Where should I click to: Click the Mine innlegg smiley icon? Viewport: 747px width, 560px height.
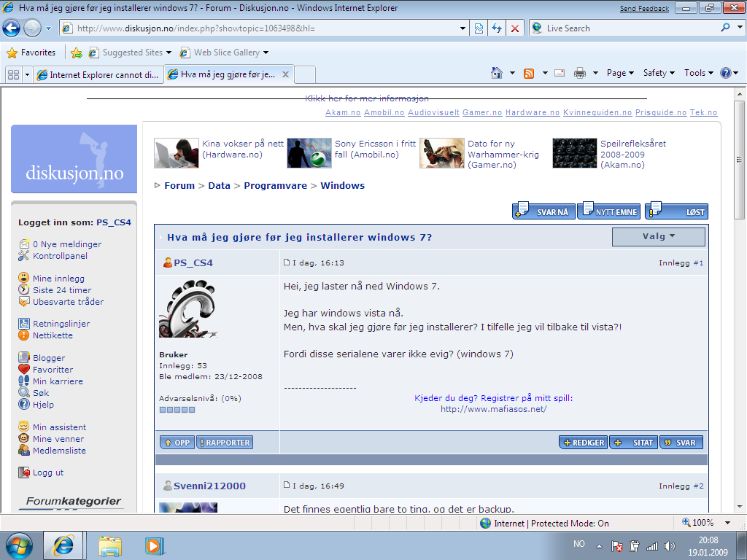24,278
